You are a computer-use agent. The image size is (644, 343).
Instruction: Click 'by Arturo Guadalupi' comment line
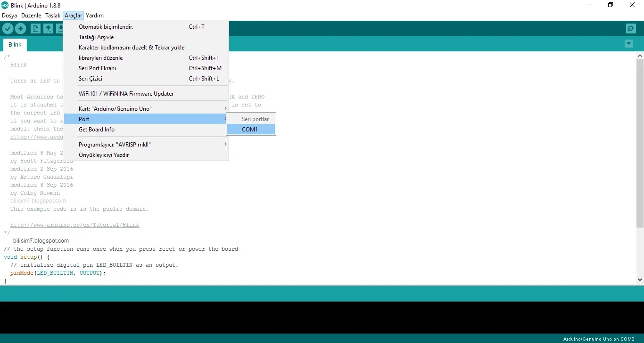(41, 177)
